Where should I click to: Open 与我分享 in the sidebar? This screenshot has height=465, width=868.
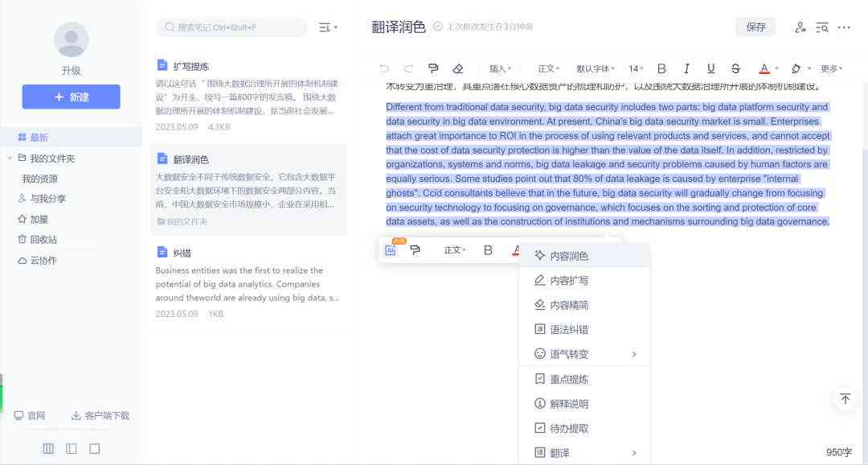click(x=42, y=199)
